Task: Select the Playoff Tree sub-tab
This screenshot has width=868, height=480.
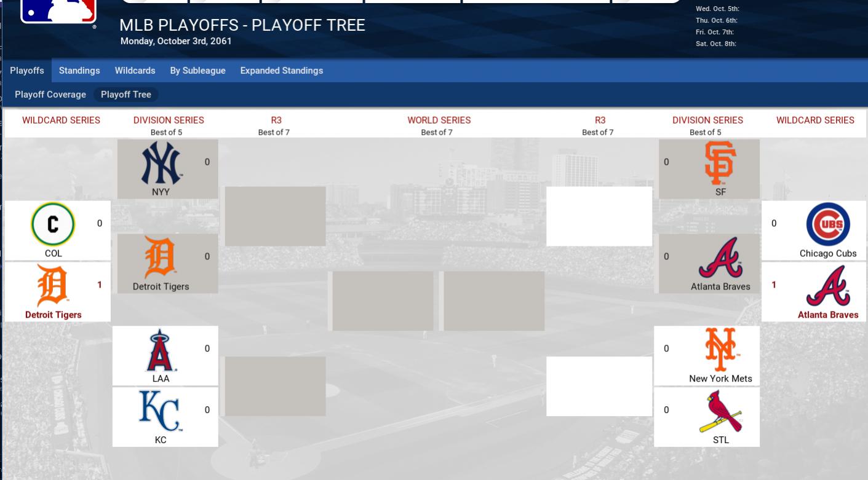Action: pyautogui.click(x=125, y=95)
